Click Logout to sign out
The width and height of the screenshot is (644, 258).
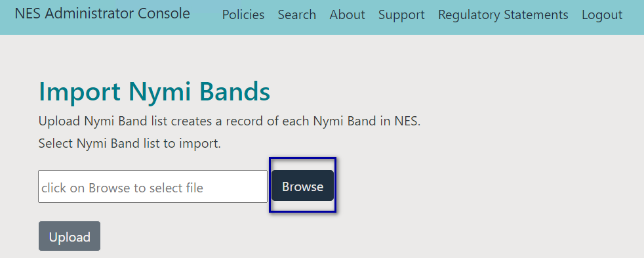coord(602,15)
